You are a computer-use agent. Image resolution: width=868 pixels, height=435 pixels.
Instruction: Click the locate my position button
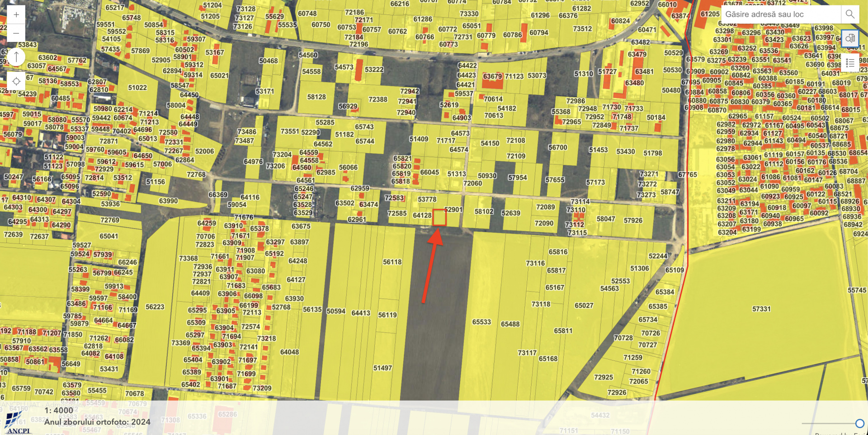coord(16,81)
